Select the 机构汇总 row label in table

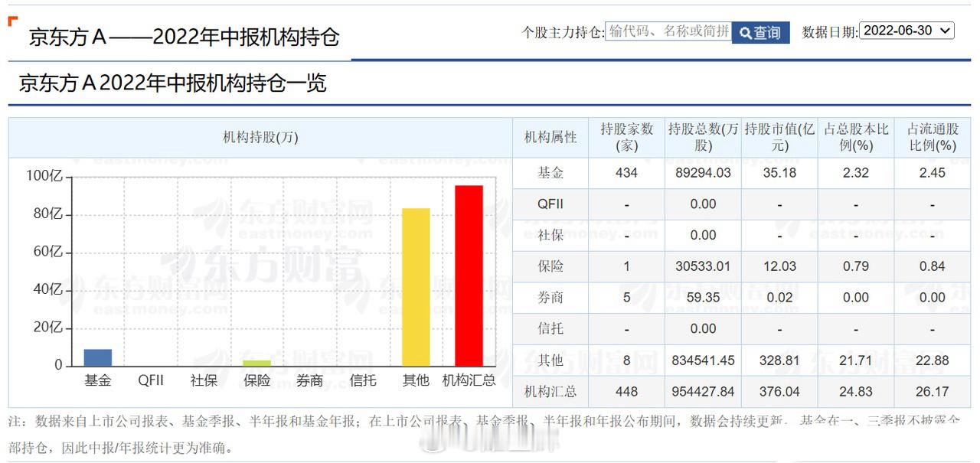[x=550, y=392]
